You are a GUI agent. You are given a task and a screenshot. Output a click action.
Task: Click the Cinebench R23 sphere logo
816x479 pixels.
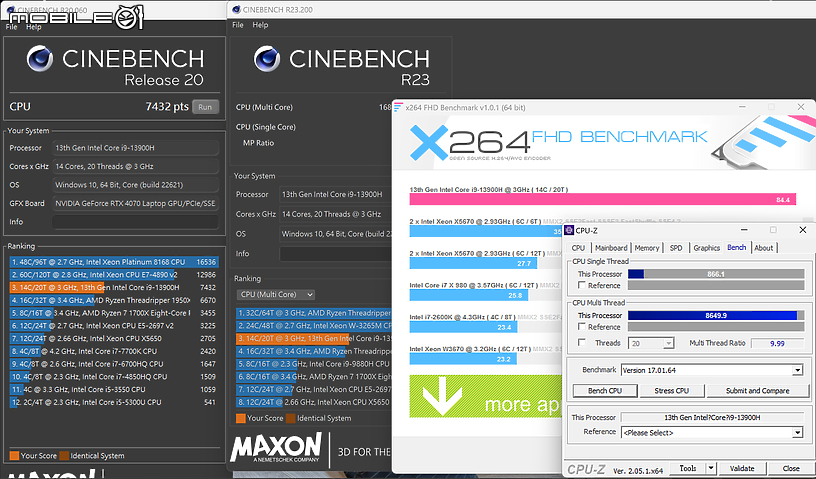(x=267, y=58)
